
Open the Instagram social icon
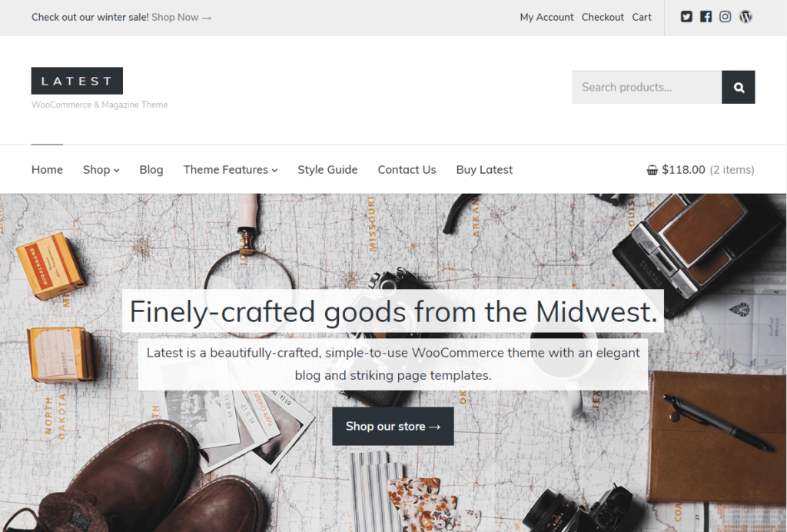(x=726, y=17)
